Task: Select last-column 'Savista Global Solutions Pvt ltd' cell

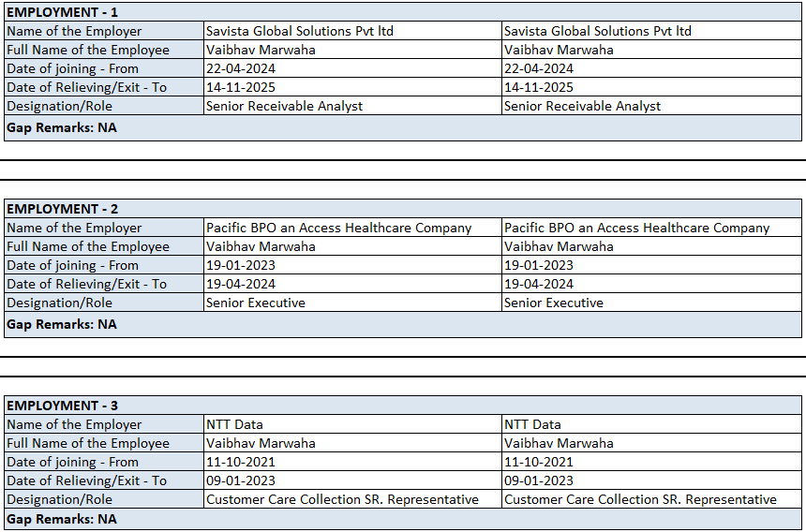Action: (x=651, y=31)
